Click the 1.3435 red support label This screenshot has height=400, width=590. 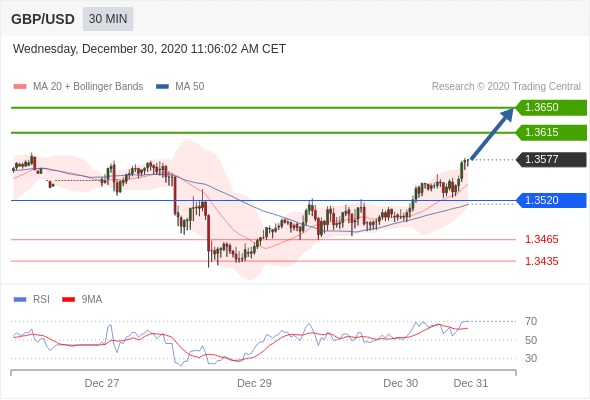tap(541, 261)
